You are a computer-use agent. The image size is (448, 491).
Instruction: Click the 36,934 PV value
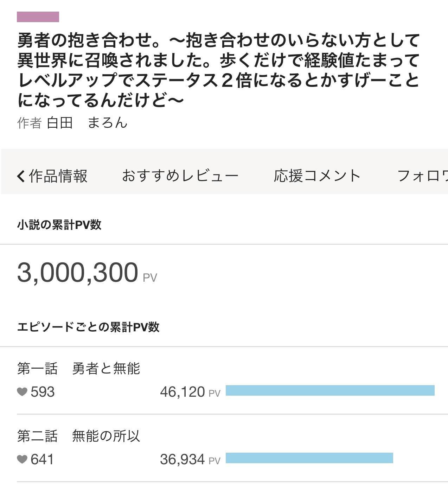coord(182,459)
